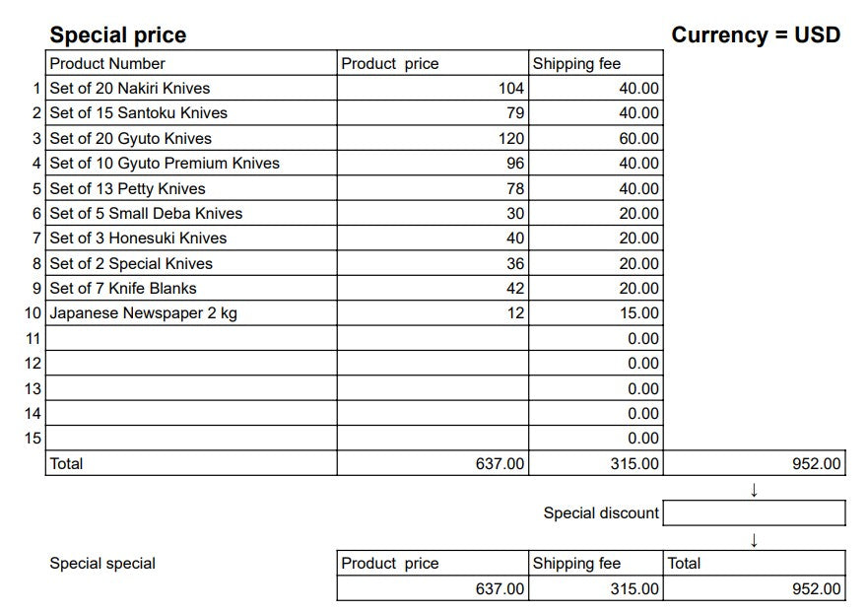Screen dimensions: 868x613
Task: Click the final 952.00 total in bottom table
Action: click(x=754, y=588)
